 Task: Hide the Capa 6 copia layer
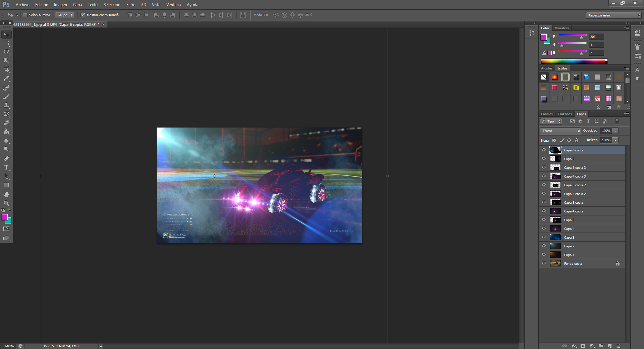click(x=544, y=150)
